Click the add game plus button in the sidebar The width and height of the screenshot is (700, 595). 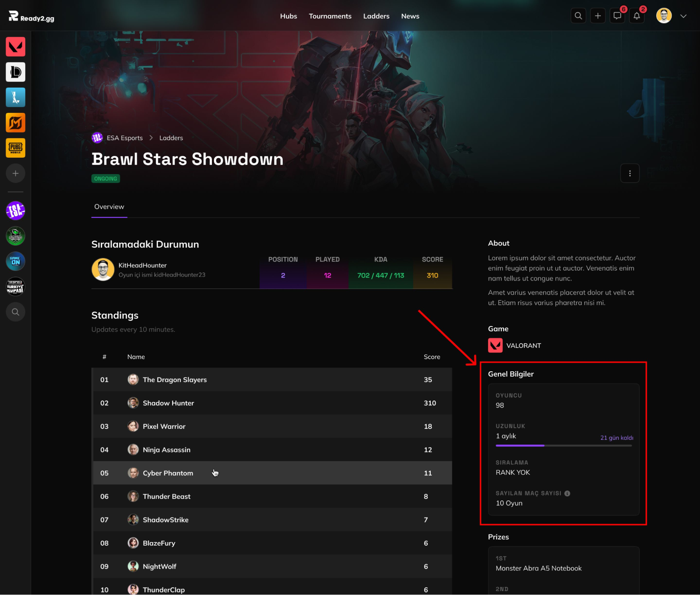[x=15, y=173]
